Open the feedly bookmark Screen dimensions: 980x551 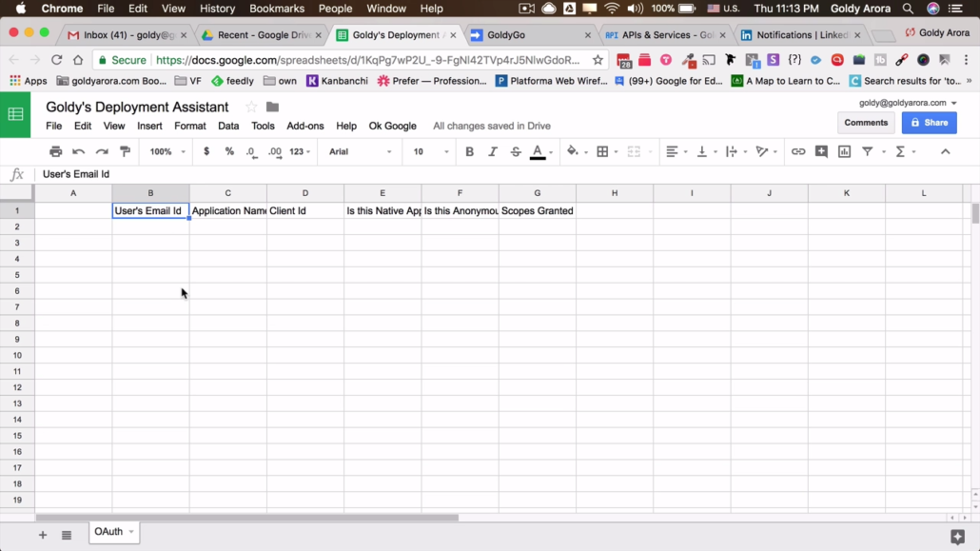coord(232,81)
